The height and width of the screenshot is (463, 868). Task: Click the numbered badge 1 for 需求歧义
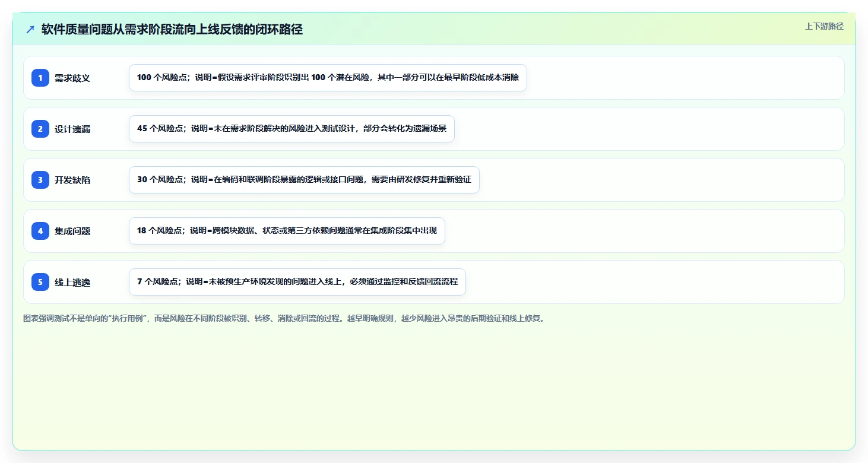[x=40, y=78]
